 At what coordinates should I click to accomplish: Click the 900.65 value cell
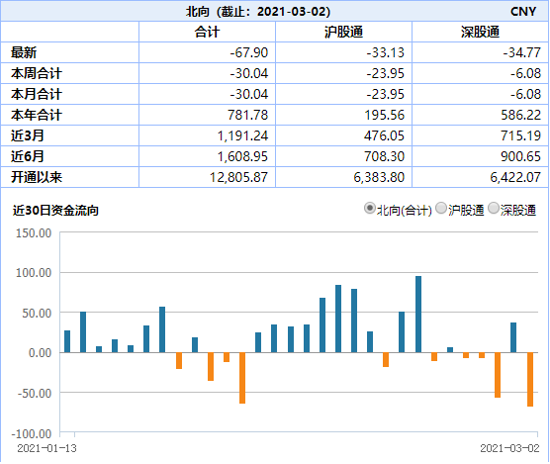pyautogui.click(x=521, y=156)
